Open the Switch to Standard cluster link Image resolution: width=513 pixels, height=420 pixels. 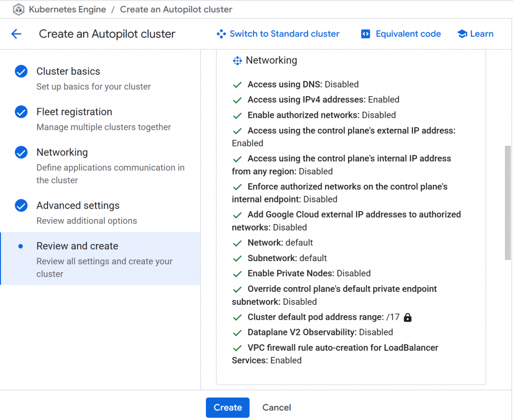tap(284, 34)
